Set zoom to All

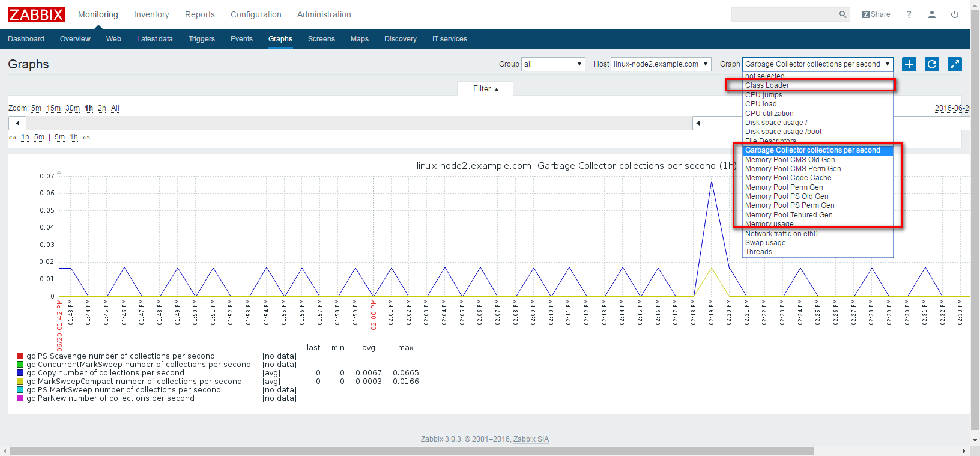pyautogui.click(x=115, y=108)
